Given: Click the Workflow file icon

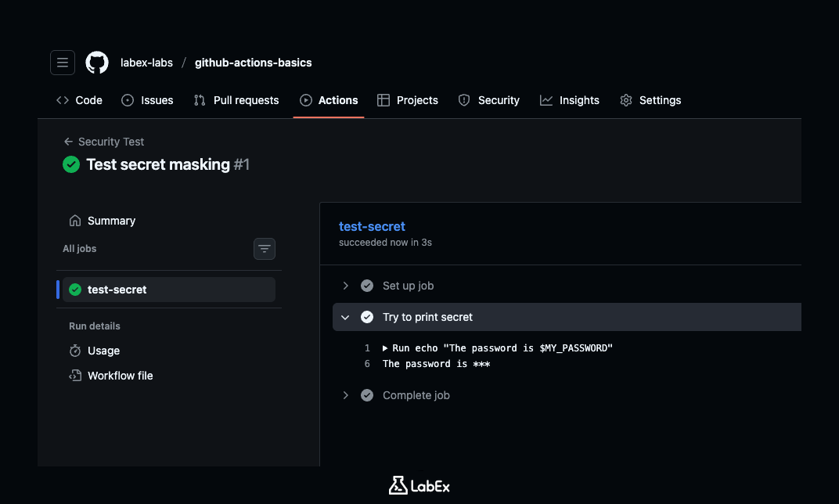Looking at the screenshot, I should 75,376.
